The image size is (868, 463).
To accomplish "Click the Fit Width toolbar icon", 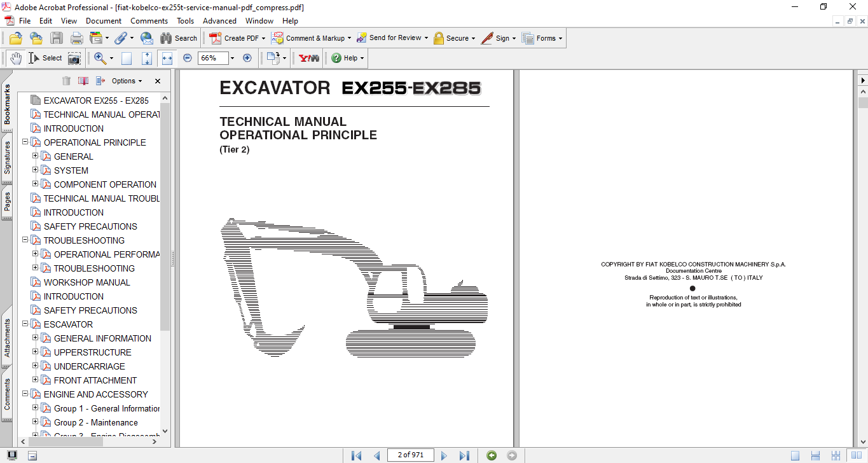I will coord(167,58).
